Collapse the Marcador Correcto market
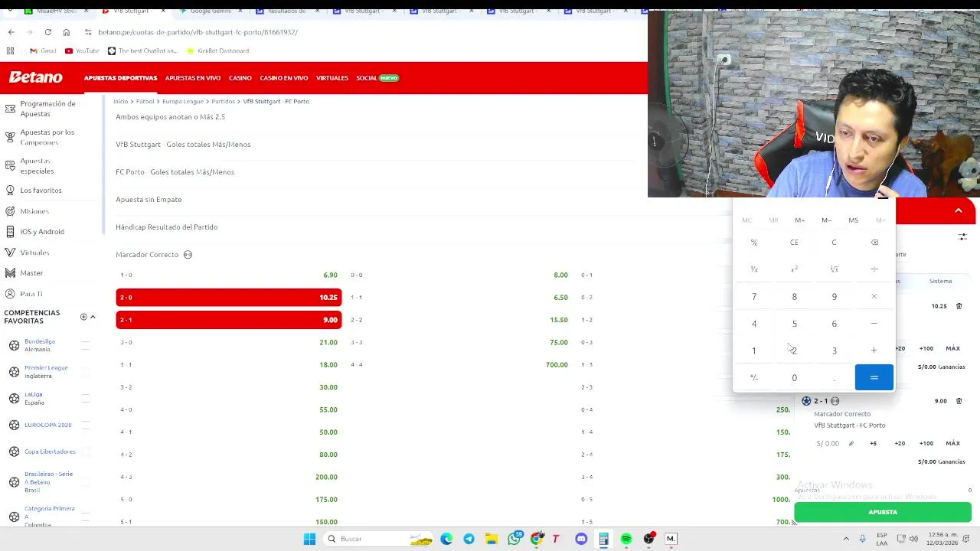This screenshot has width=980, height=551. click(147, 255)
